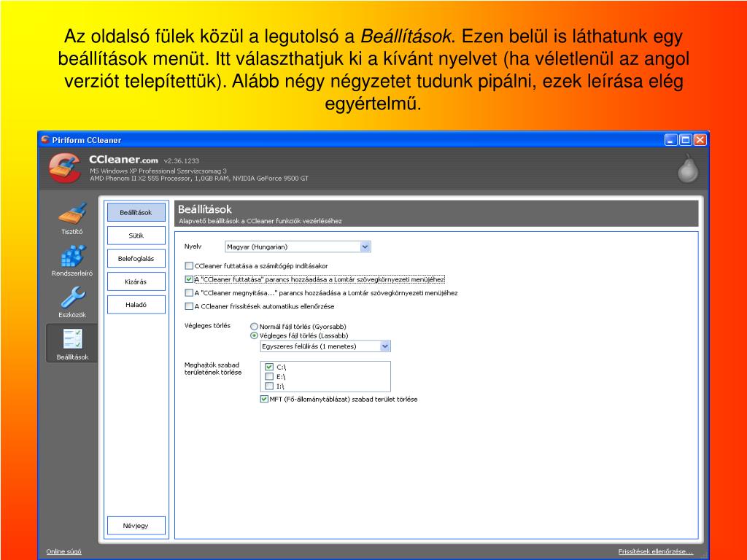Select Normál fájl törlés (Gyorsabb) radio
The image size is (747, 560).
254,327
